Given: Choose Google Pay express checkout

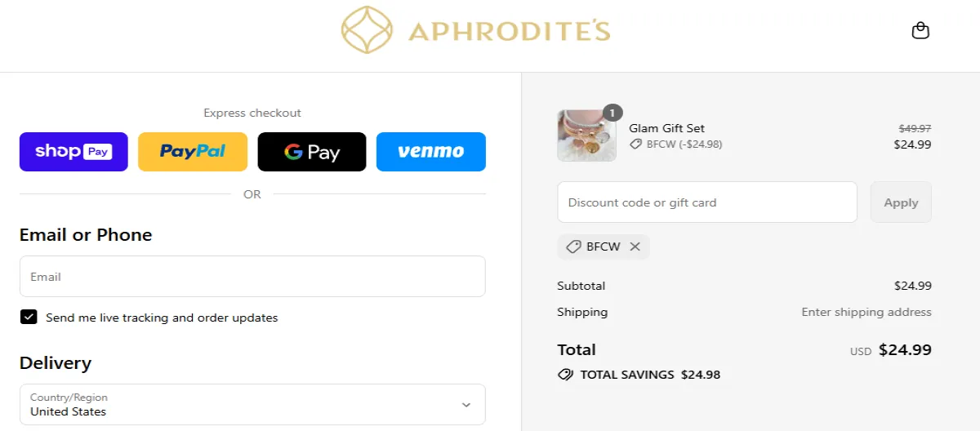Looking at the screenshot, I should (x=312, y=152).
